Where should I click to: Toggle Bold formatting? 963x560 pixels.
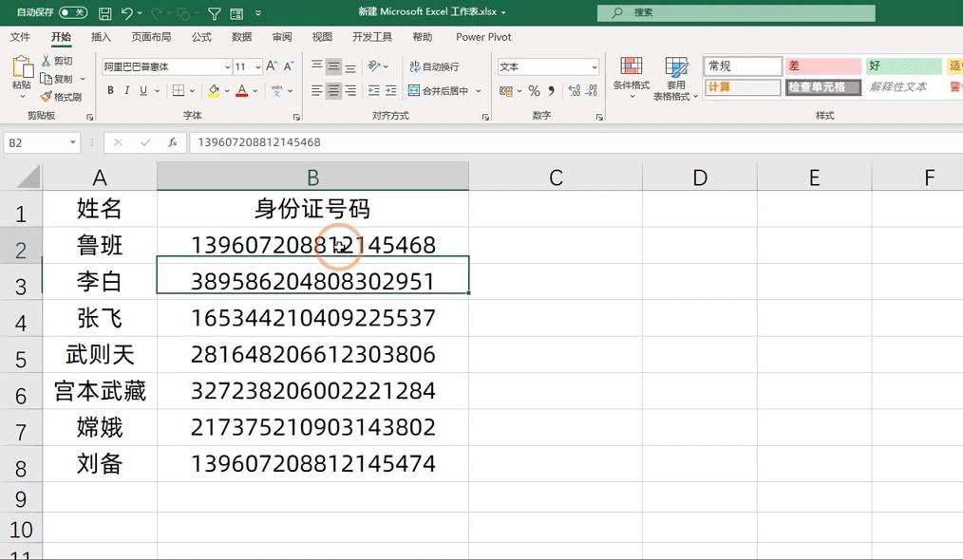point(110,91)
